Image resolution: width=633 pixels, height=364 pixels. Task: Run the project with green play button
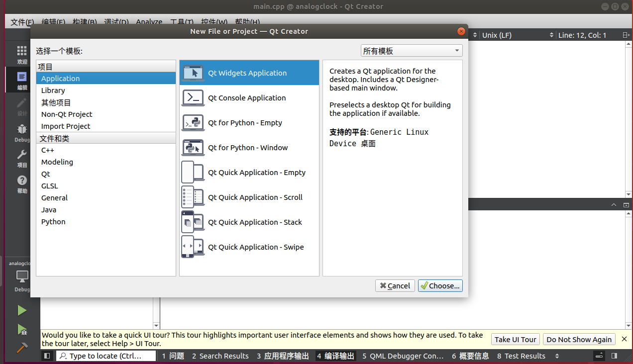click(22, 310)
